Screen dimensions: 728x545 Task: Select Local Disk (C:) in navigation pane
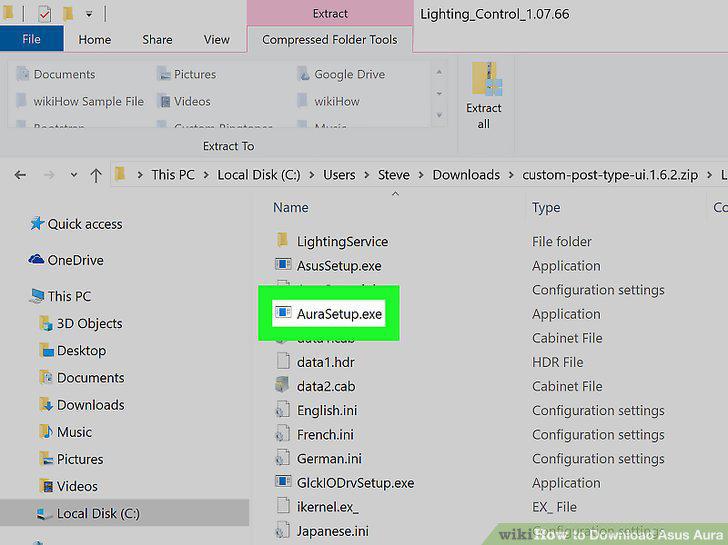pos(124,513)
